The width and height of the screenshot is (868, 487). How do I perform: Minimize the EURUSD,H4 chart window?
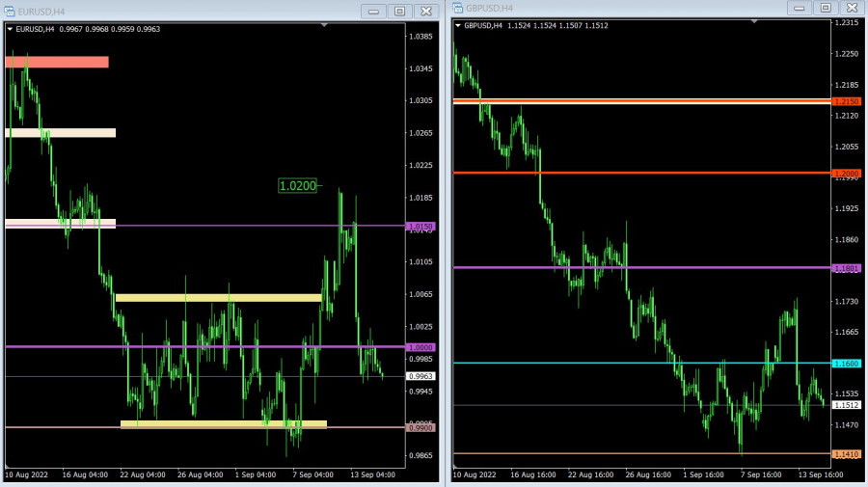click(373, 11)
